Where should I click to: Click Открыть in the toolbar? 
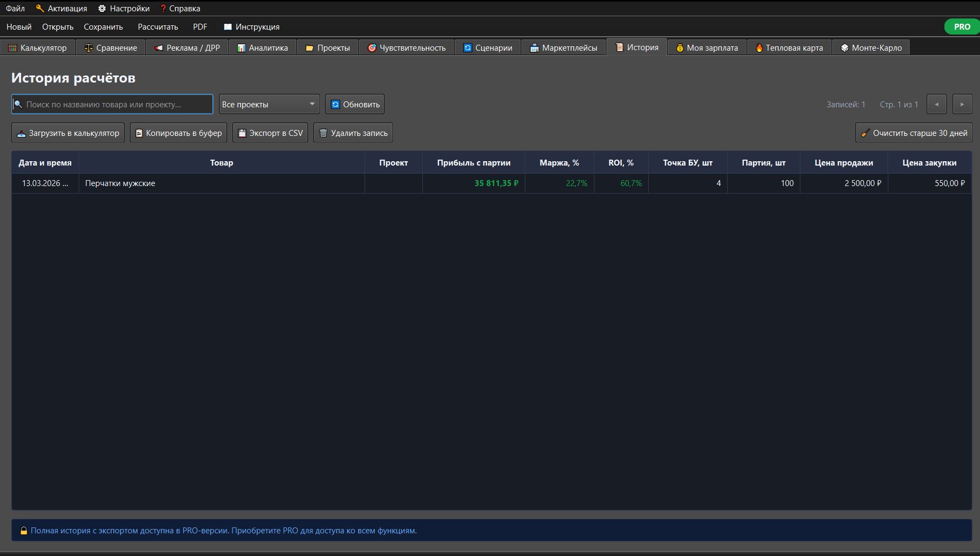(x=58, y=26)
